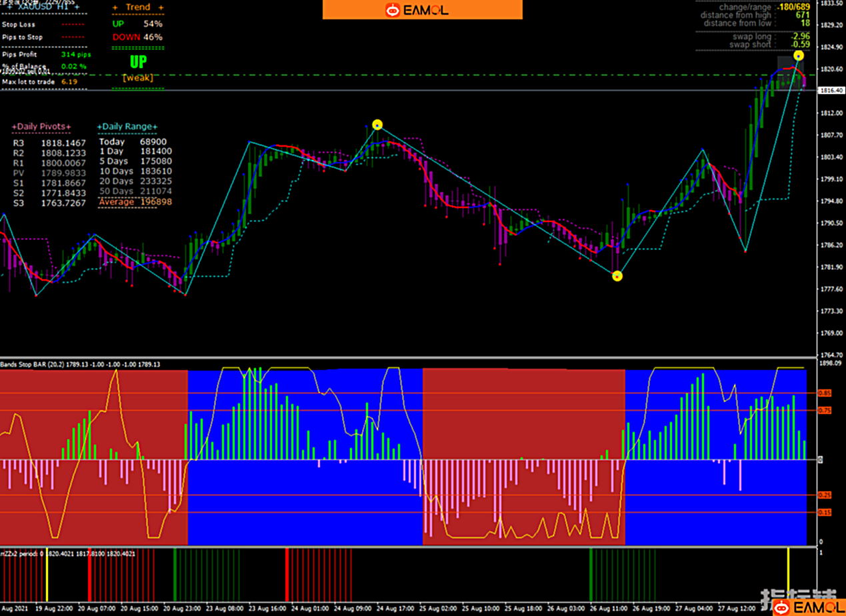Click the 25 Aug 02:00 time axis label
This screenshot has height=616, width=846.
coord(438,609)
